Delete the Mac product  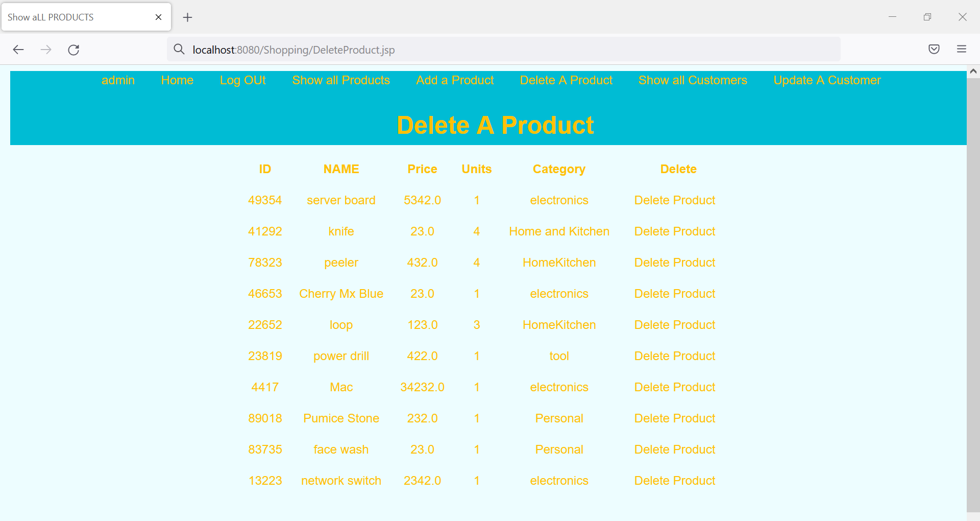(x=675, y=387)
